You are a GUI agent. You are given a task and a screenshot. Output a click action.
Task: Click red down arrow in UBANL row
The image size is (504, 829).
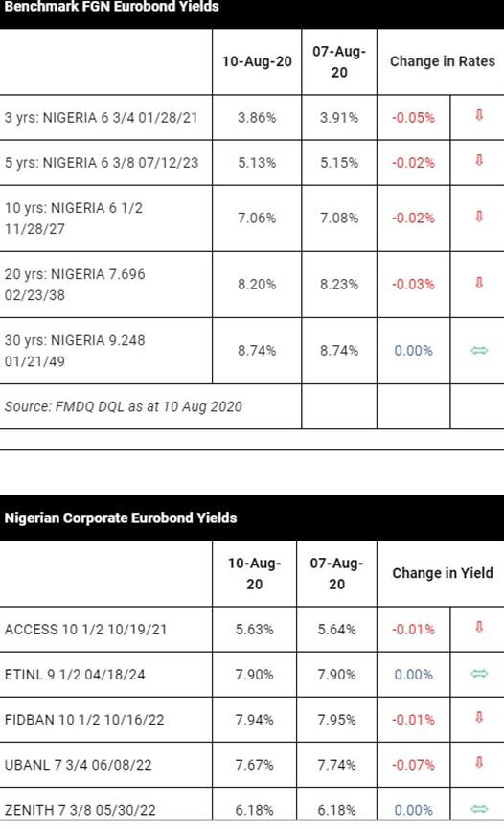coord(479,762)
